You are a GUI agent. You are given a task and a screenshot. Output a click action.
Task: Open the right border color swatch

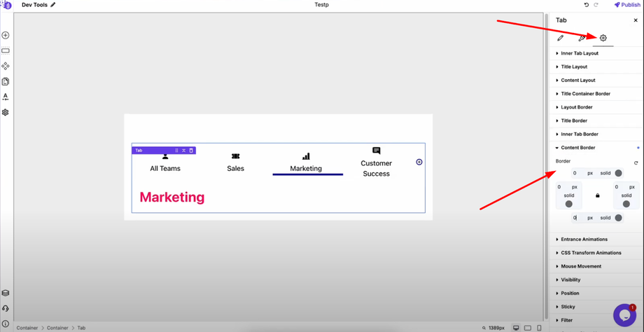[626, 204]
